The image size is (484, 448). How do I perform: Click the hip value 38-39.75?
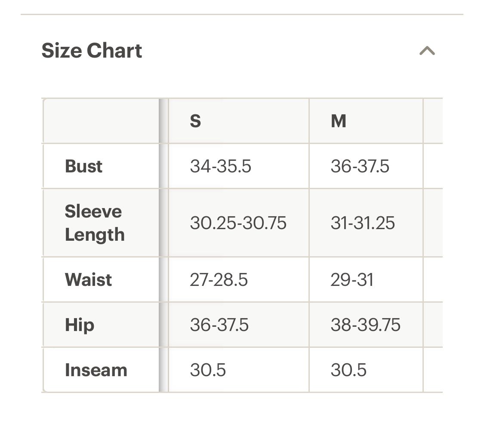click(365, 325)
